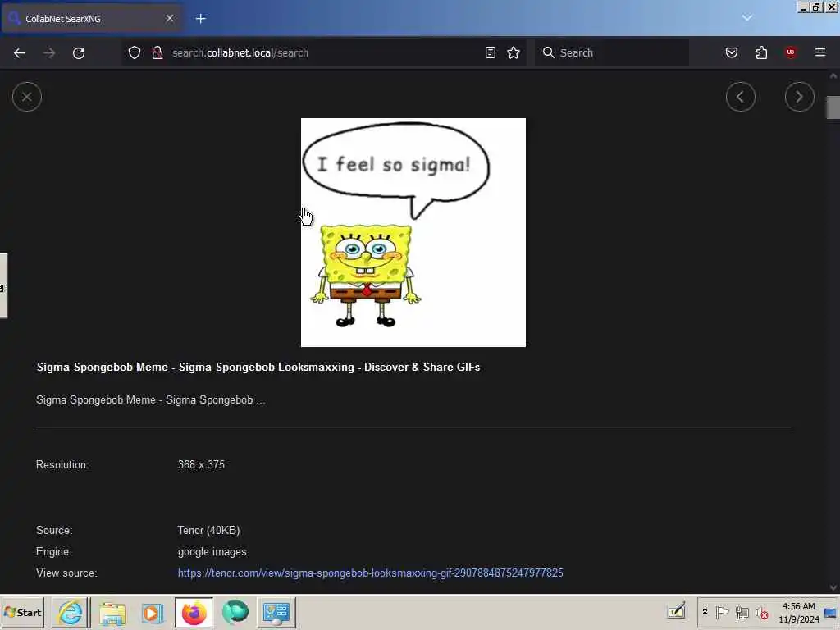Viewport: 840px width, 630px height.
Task: Click the Tenor (40KB) source text
Action: [x=208, y=530]
